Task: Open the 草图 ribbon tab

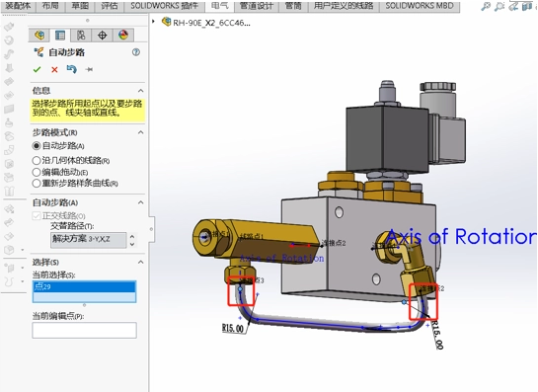Action: pos(80,6)
